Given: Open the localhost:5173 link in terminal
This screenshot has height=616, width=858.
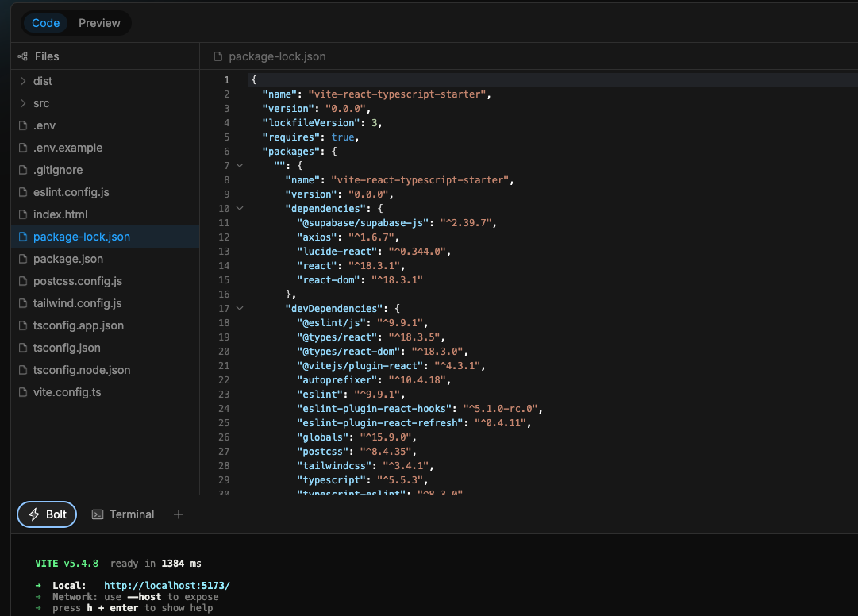Looking at the screenshot, I should coord(167,585).
